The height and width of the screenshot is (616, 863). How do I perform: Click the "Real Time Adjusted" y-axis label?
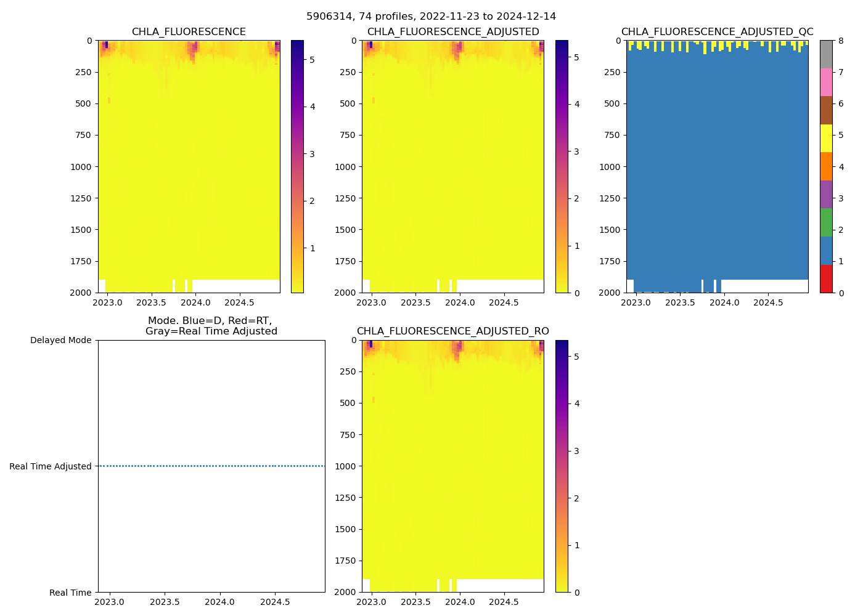[50, 466]
